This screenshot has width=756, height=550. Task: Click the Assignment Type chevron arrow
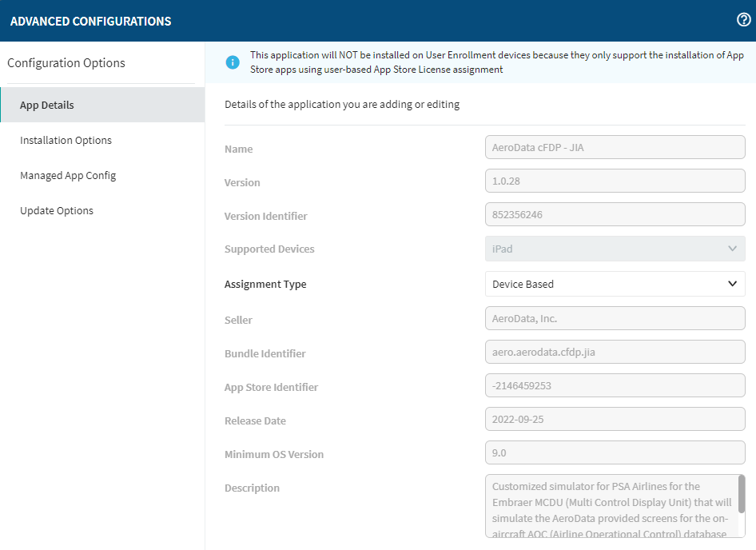coord(732,284)
